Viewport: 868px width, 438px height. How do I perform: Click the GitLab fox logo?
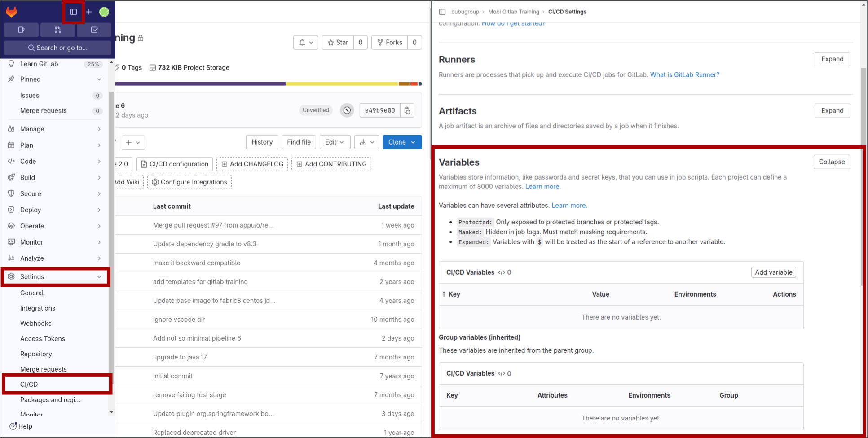(x=11, y=12)
